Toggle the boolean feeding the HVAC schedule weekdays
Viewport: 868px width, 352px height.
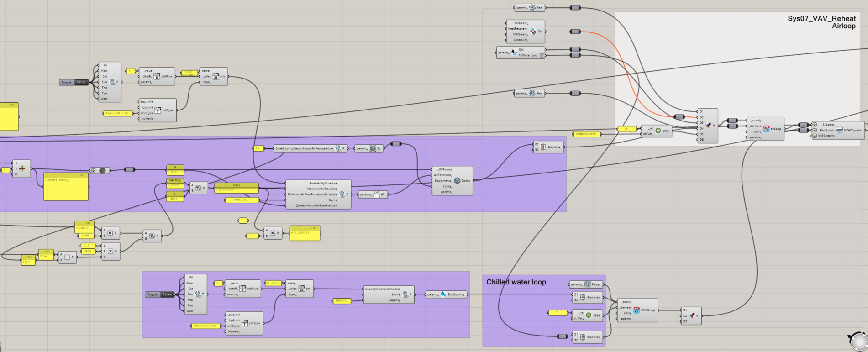click(x=81, y=82)
